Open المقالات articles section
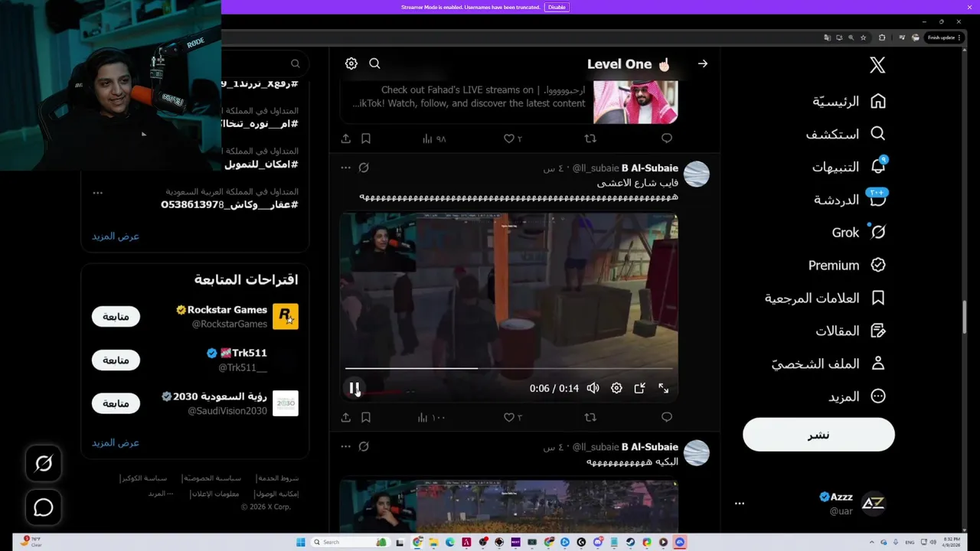This screenshot has height=551, width=980. (851, 331)
